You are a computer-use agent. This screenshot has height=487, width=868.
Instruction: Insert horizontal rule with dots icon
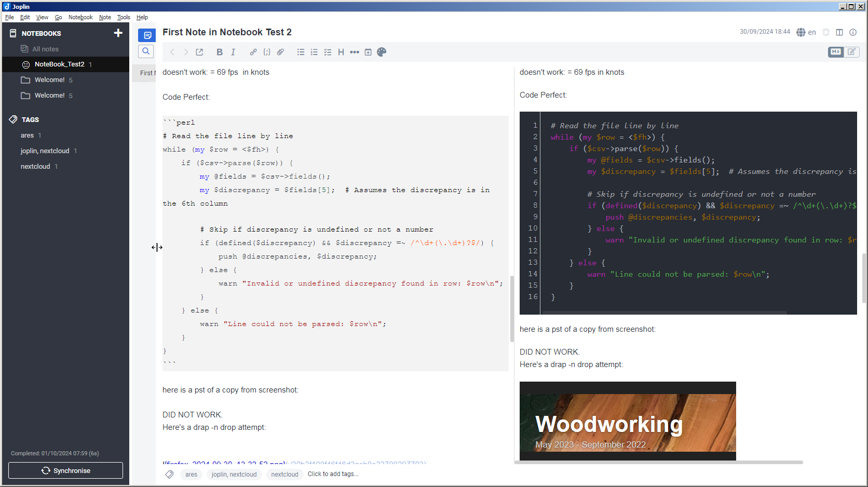pos(355,52)
